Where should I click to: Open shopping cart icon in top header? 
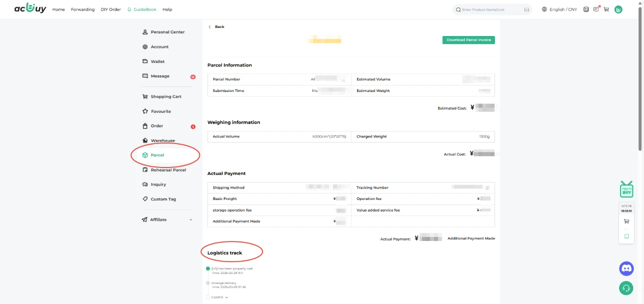[606, 9]
